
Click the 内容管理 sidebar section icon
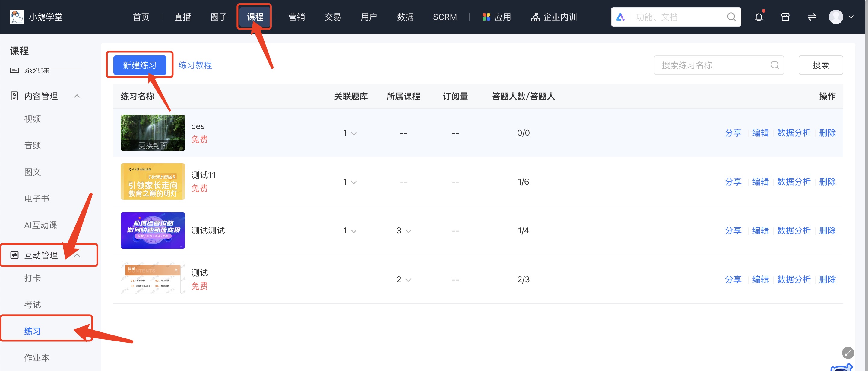(14, 96)
